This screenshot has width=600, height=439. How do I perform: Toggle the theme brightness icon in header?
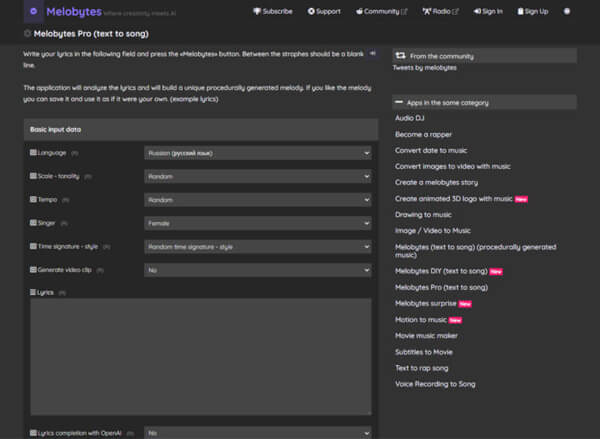point(568,12)
